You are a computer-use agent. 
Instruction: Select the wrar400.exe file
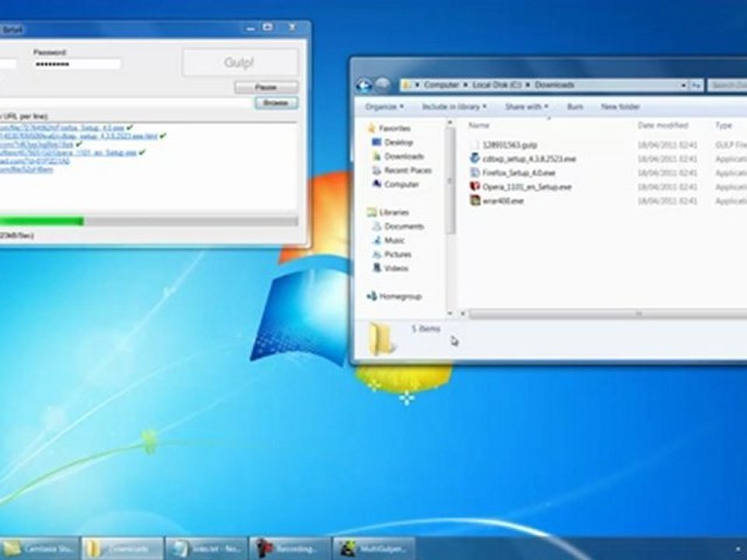503,201
